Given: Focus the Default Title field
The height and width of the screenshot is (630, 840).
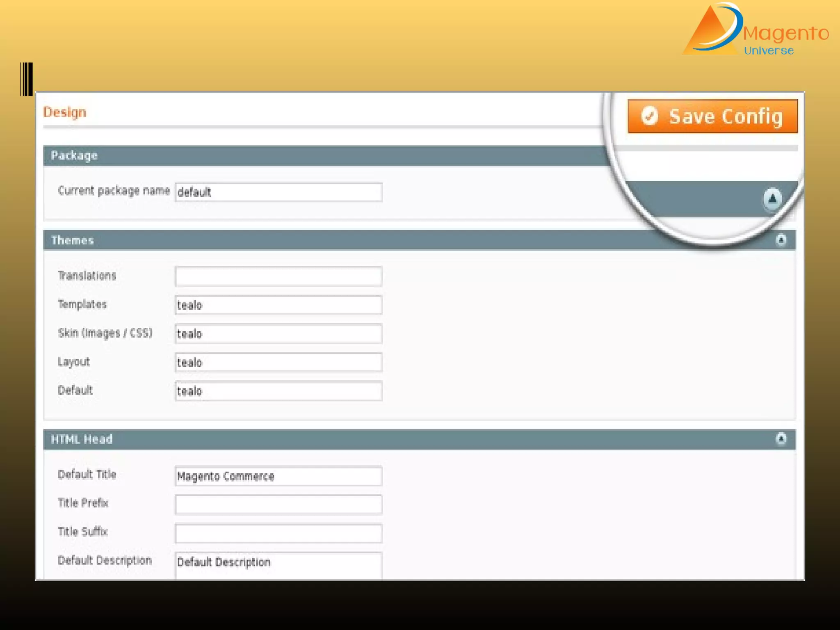Looking at the screenshot, I should pyautogui.click(x=278, y=476).
